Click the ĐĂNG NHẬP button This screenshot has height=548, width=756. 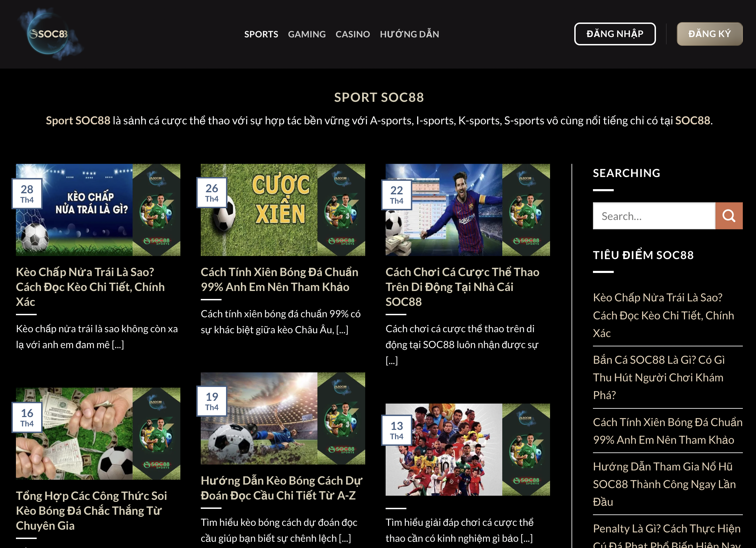click(615, 34)
